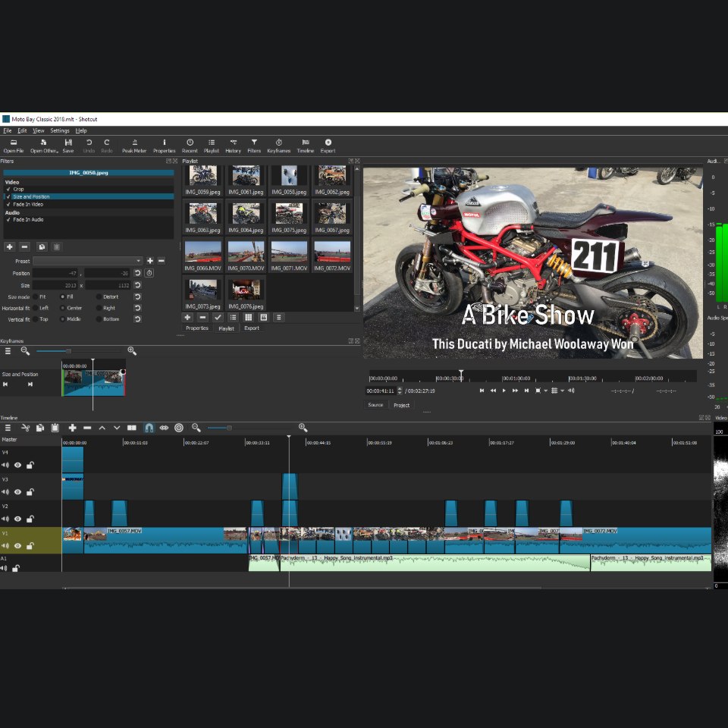Image resolution: width=728 pixels, height=728 pixels.
Task: Toggle scrub while dragging icon
Action: (x=164, y=428)
